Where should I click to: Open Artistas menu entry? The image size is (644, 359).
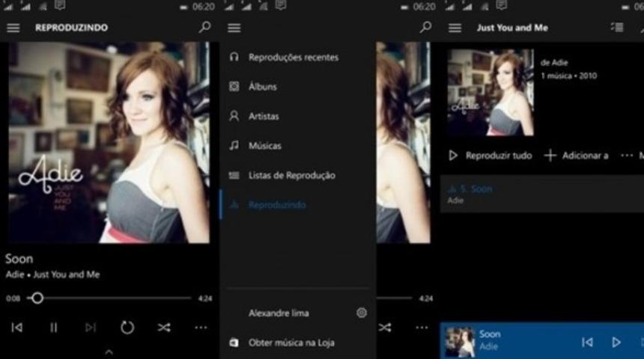(264, 117)
